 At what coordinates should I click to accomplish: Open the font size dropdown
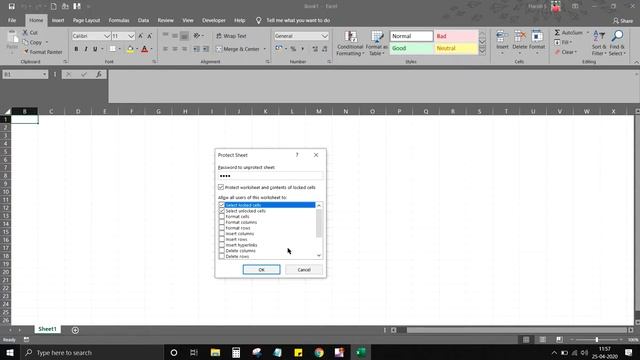pyautogui.click(x=131, y=36)
